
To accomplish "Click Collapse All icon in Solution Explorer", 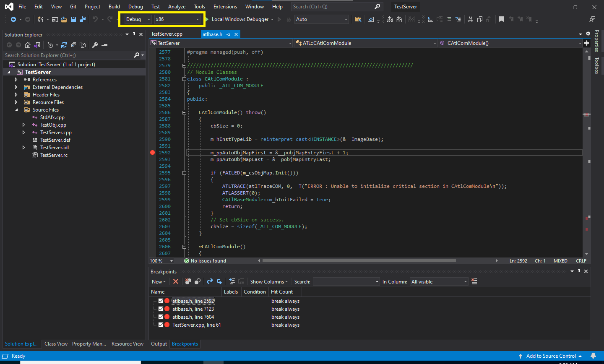I will click(73, 45).
